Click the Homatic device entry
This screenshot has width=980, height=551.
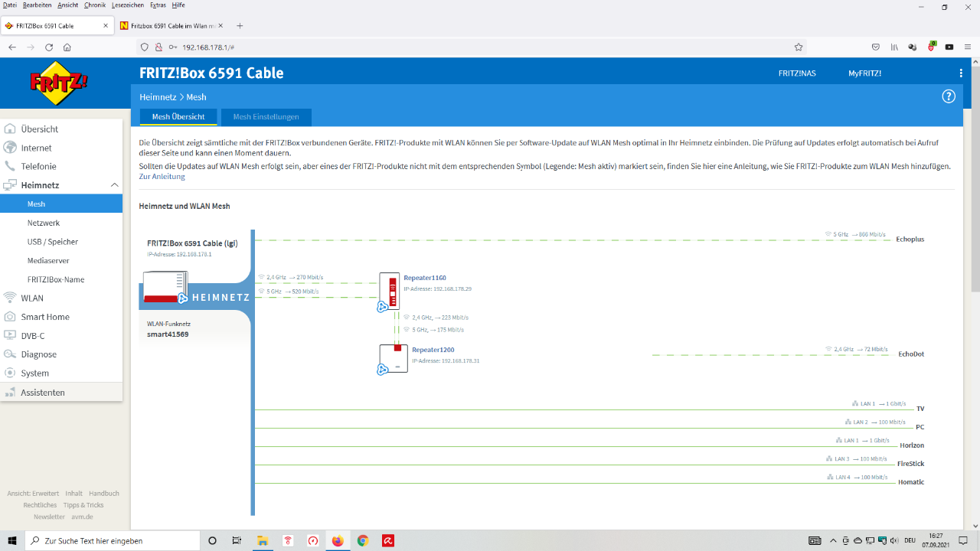pos(911,482)
